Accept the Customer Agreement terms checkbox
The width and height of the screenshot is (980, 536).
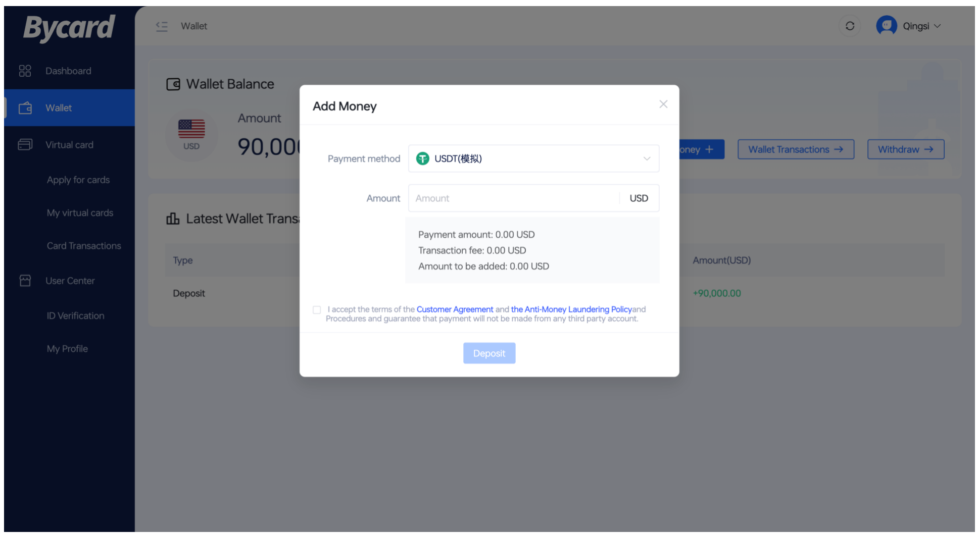pos(317,310)
